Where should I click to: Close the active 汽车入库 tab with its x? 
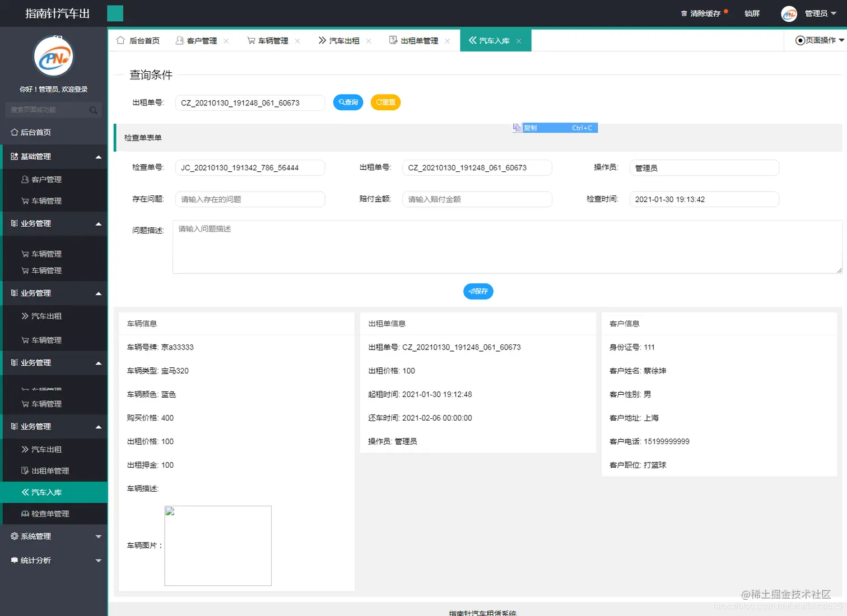click(x=519, y=41)
